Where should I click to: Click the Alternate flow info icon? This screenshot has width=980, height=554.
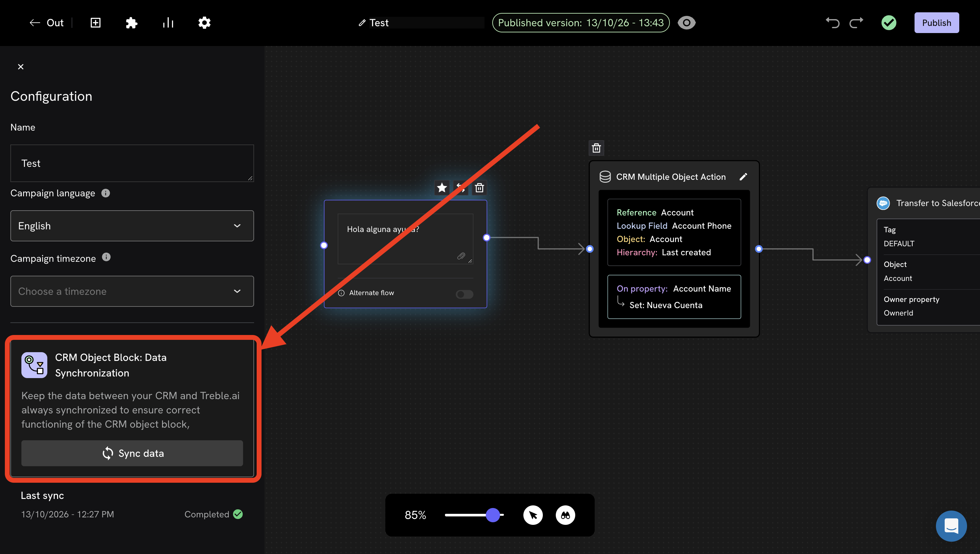(x=341, y=293)
